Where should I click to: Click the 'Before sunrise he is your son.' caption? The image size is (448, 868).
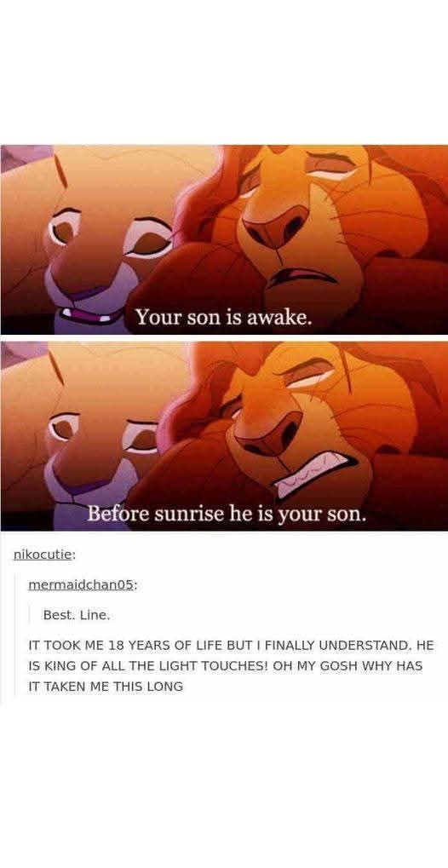coord(227,514)
